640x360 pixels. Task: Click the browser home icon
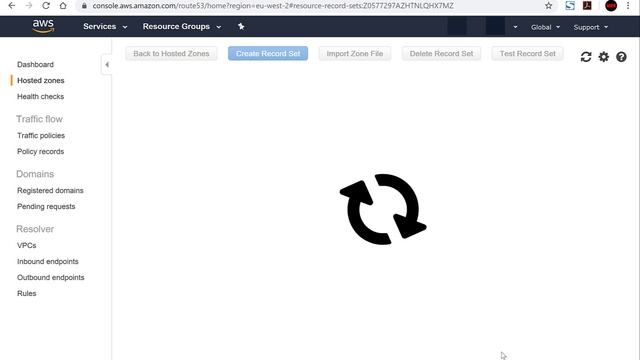(x=63, y=6)
